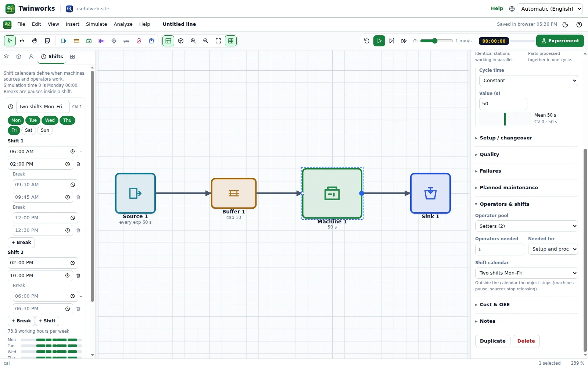Viewport: 588px width, 368px height.
Task: Insert a conveyor node from the toolbar
Action: [126, 41]
